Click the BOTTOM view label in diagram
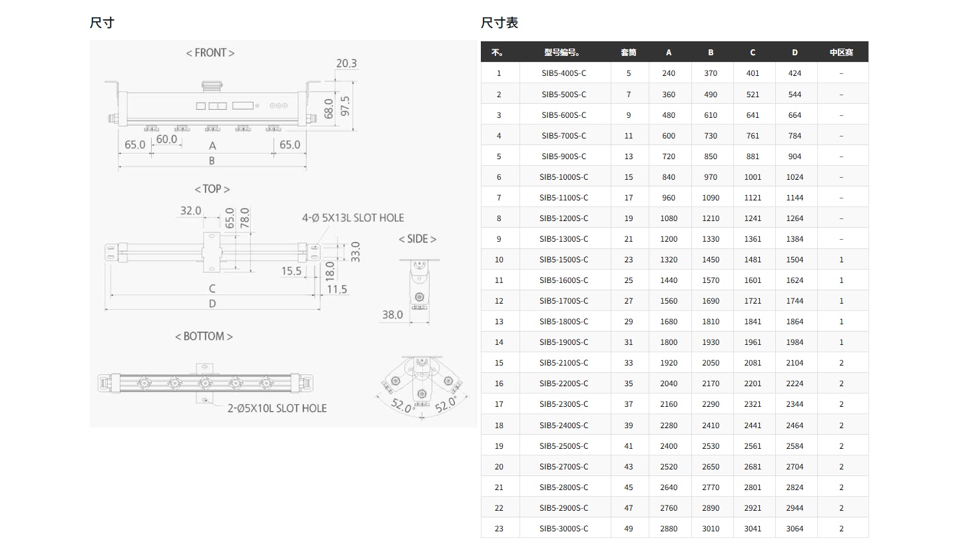This screenshot has height=560, width=977. click(204, 336)
